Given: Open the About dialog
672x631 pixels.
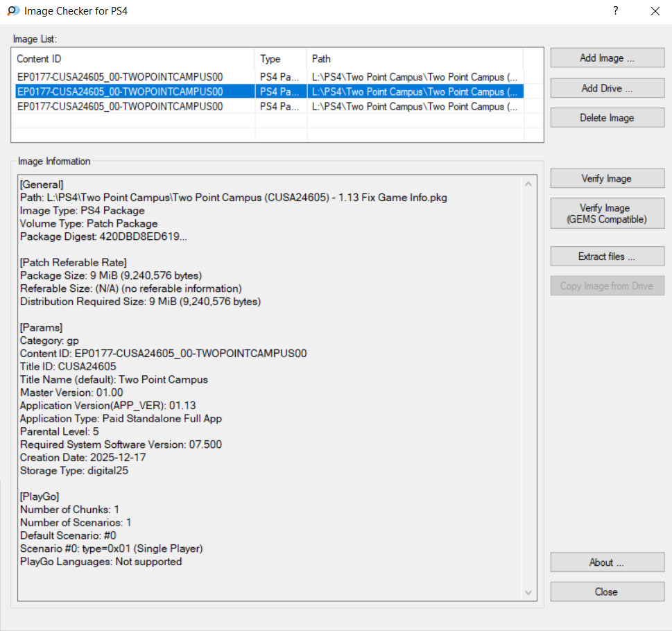Looking at the screenshot, I should tap(607, 562).
